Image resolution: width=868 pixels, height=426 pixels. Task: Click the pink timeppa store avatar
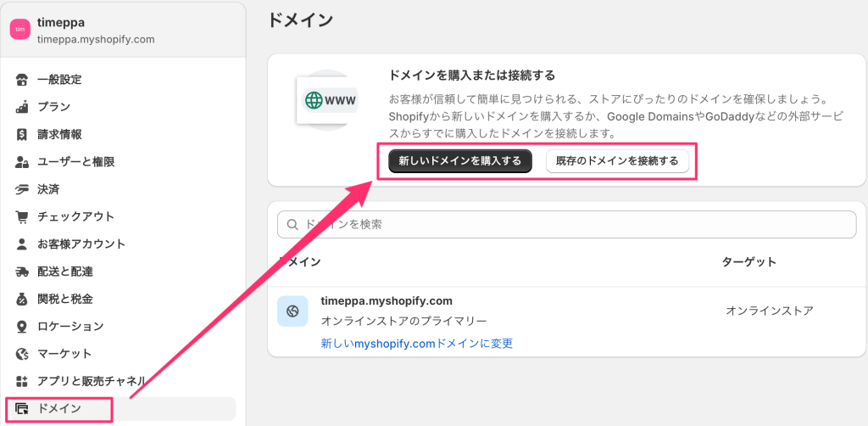pyautogui.click(x=20, y=30)
